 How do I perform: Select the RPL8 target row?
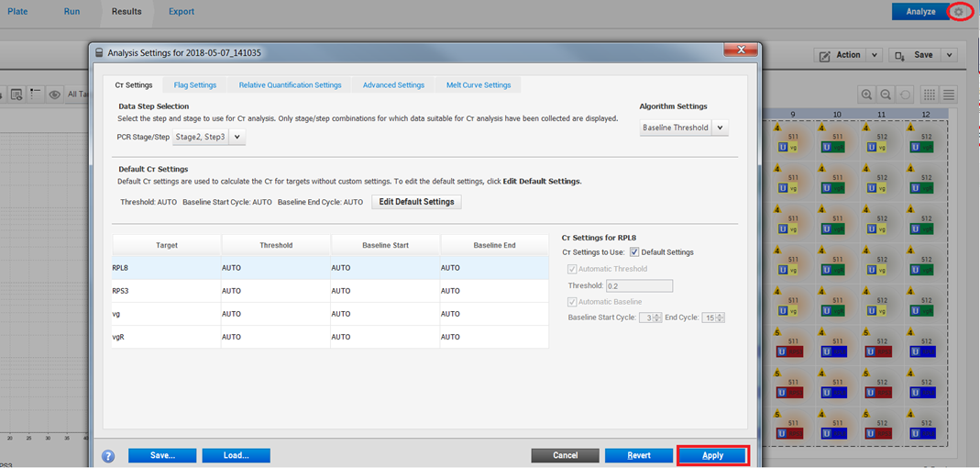(x=330, y=268)
